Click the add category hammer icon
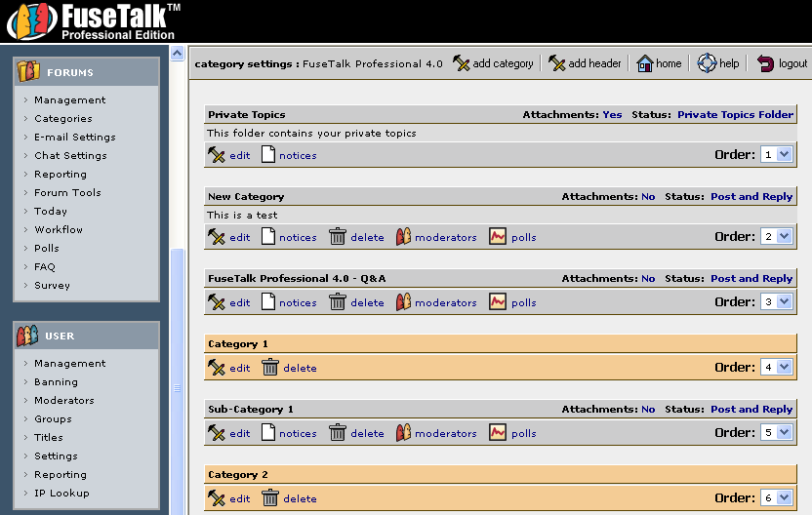This screenshot has width=812, height=515. (x=461, y=63)
